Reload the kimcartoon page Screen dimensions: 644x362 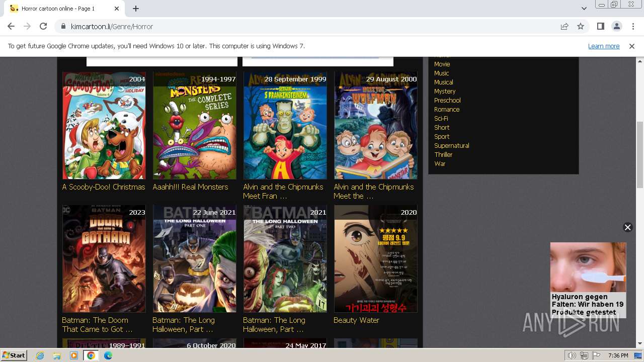click(43, 26)
